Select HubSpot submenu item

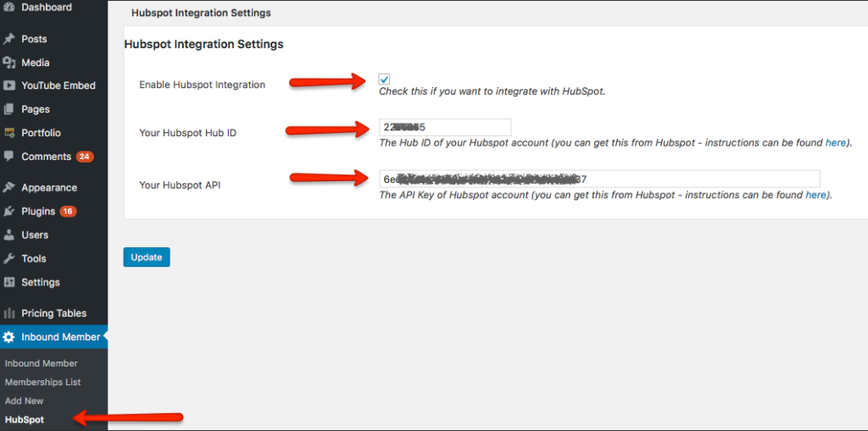[25, 420]
